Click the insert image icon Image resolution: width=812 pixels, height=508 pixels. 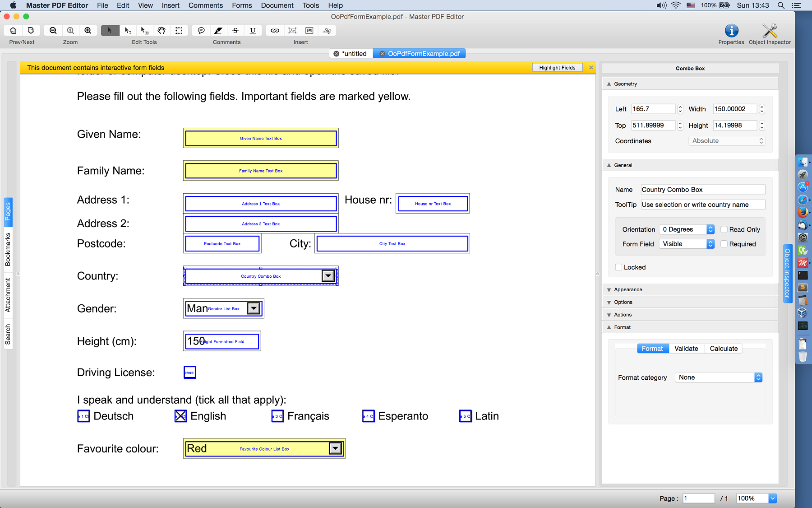(x=309, y=31)
